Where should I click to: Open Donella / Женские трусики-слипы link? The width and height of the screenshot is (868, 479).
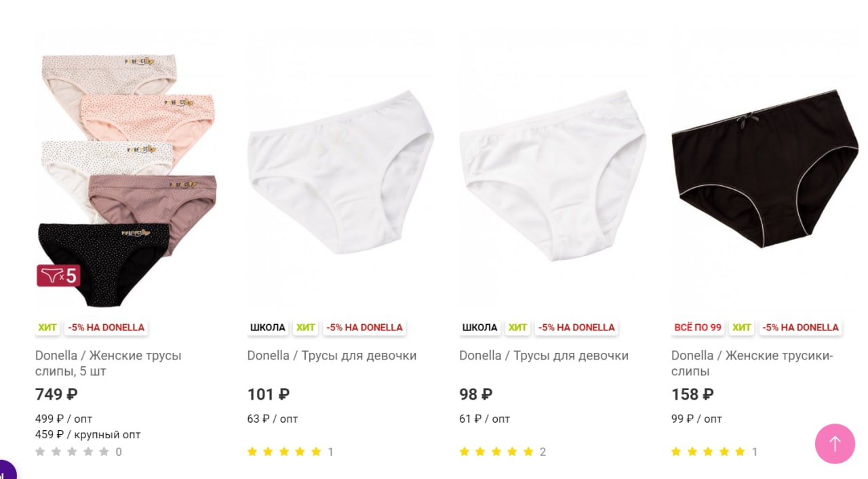pyautogui.click(x=752, y=364)
